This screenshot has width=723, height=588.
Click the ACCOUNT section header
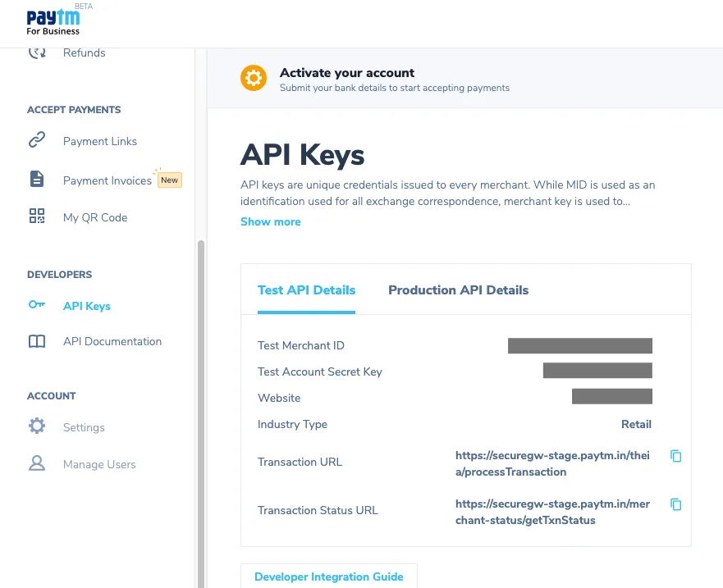coord(52,396)
